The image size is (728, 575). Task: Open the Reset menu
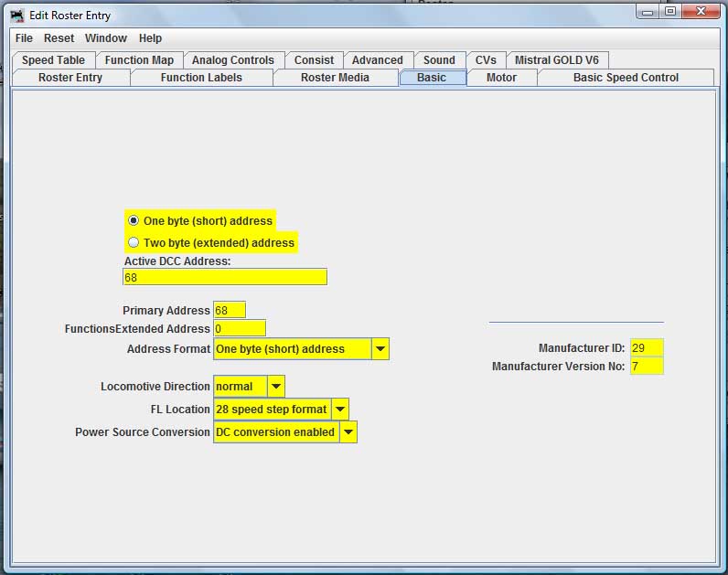tap(59, 38)
